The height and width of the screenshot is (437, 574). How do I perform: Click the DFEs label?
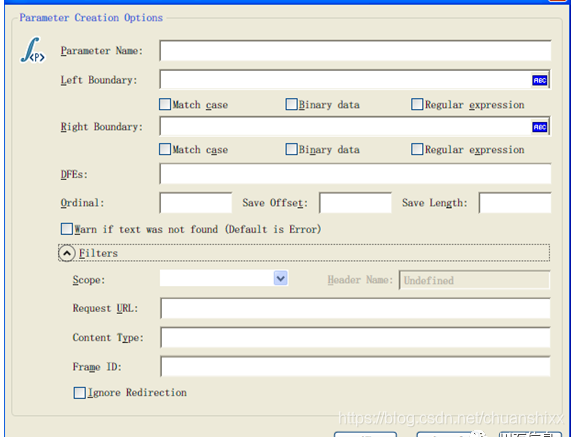74,174
